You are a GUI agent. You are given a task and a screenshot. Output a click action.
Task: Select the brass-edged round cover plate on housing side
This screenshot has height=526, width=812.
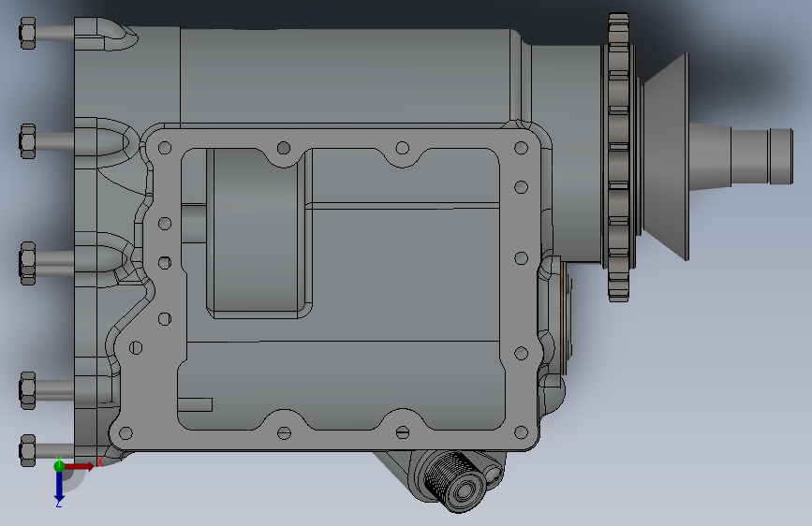[567, 317]
